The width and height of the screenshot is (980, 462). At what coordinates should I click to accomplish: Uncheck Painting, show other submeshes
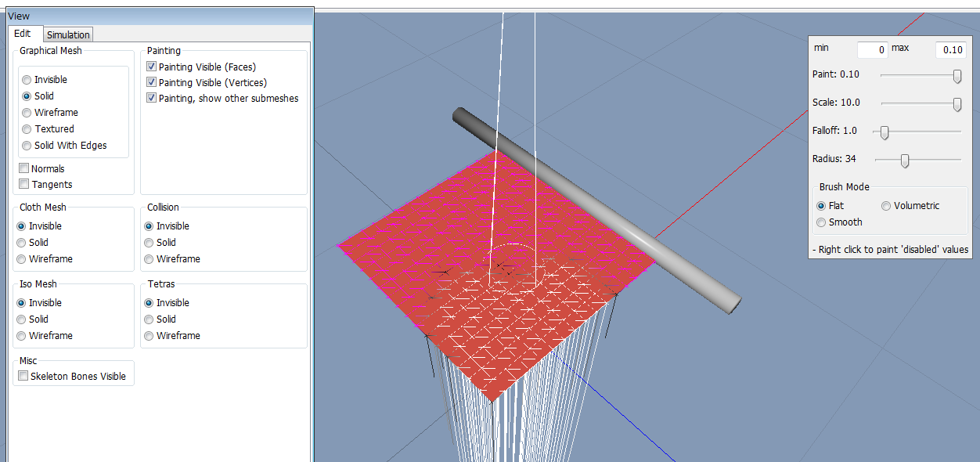tap(152, 99)
